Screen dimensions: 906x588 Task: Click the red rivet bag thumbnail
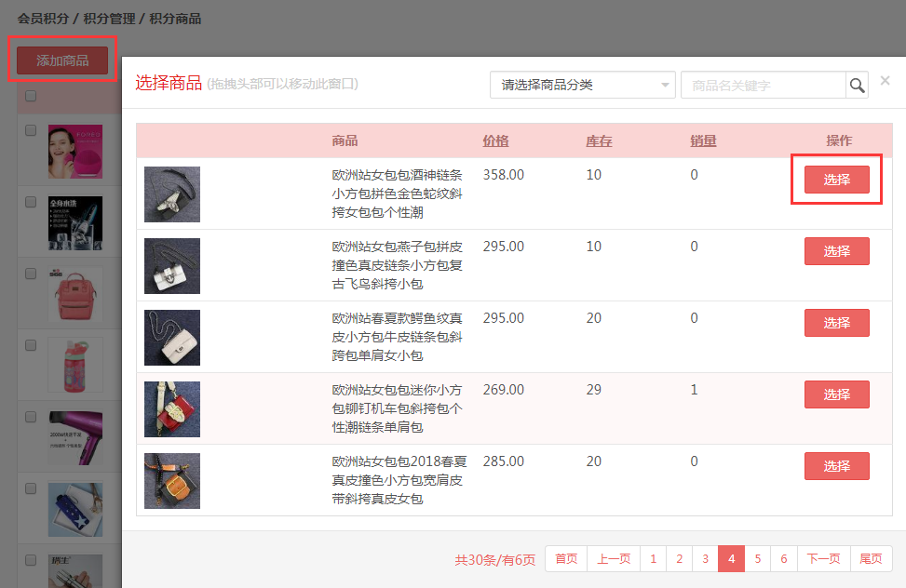click(172, 409)
